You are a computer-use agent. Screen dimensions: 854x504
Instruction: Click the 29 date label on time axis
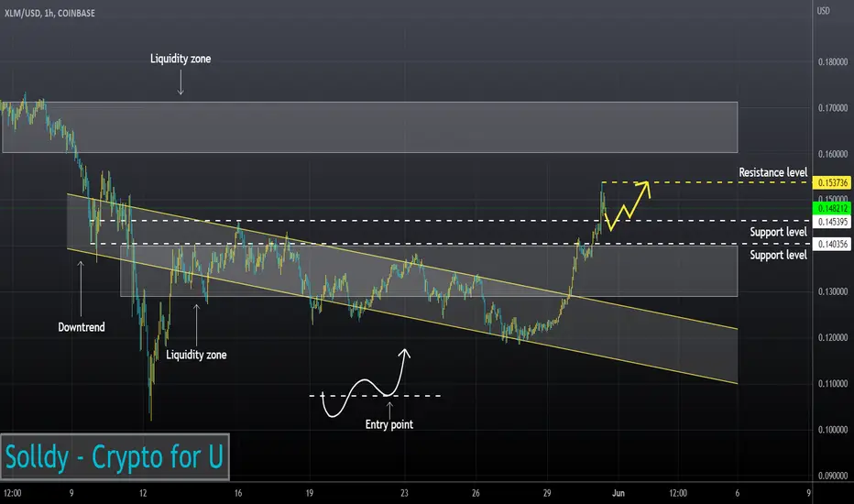547,493
